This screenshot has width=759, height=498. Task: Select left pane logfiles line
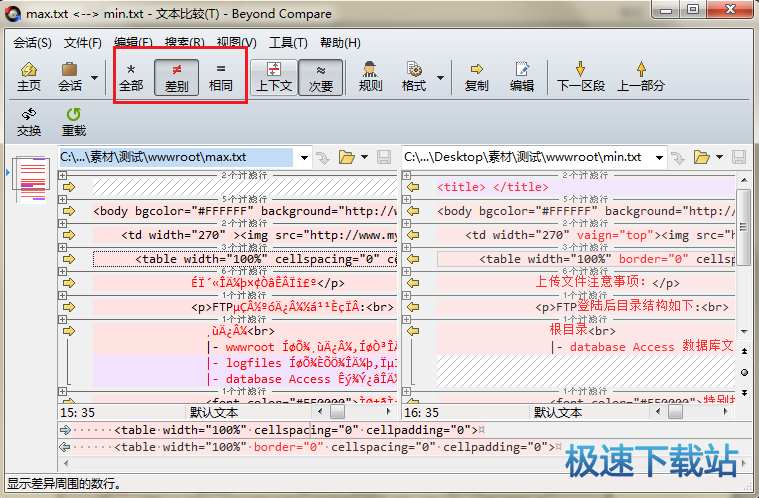click(244, 363)
